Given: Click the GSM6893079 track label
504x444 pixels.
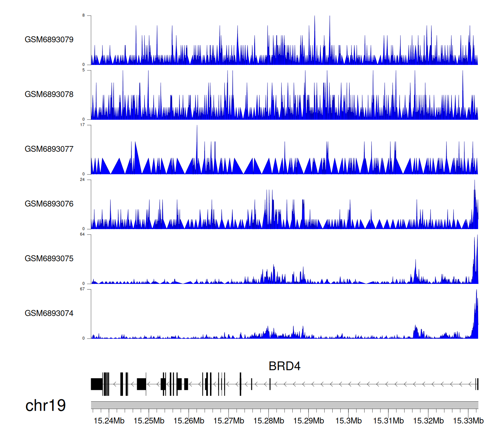Looking at the screenshot, I should click(49, 40).
